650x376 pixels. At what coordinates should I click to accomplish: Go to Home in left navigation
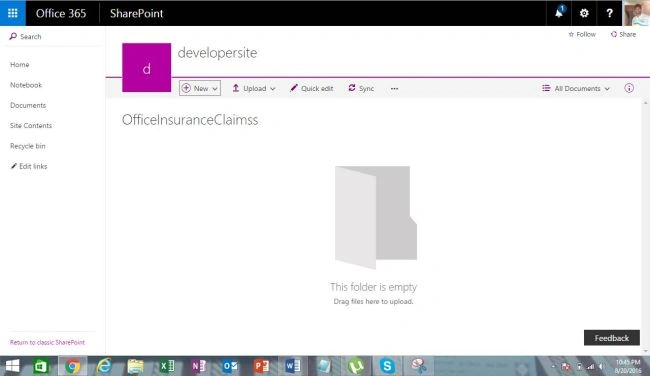click(x=19, y=65)
